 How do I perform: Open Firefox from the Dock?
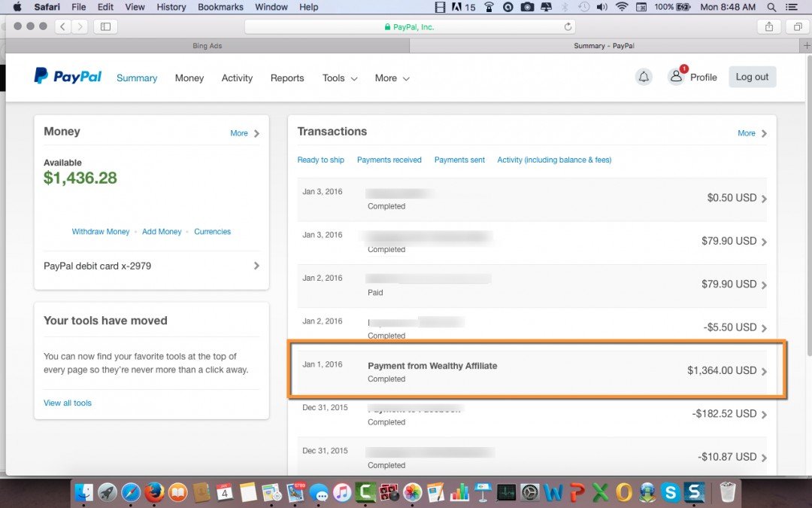[x=154, y=492]
